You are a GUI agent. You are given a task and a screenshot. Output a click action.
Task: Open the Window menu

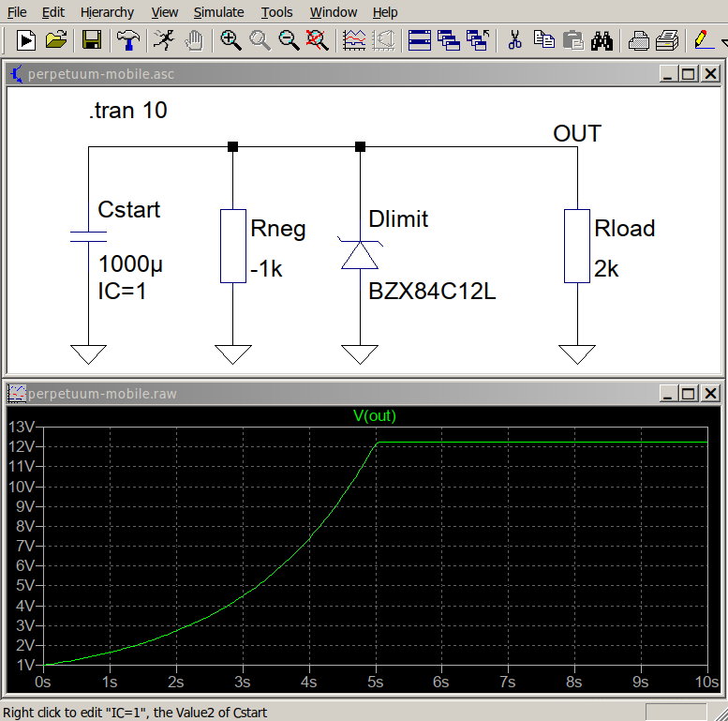tap(334, 12)
